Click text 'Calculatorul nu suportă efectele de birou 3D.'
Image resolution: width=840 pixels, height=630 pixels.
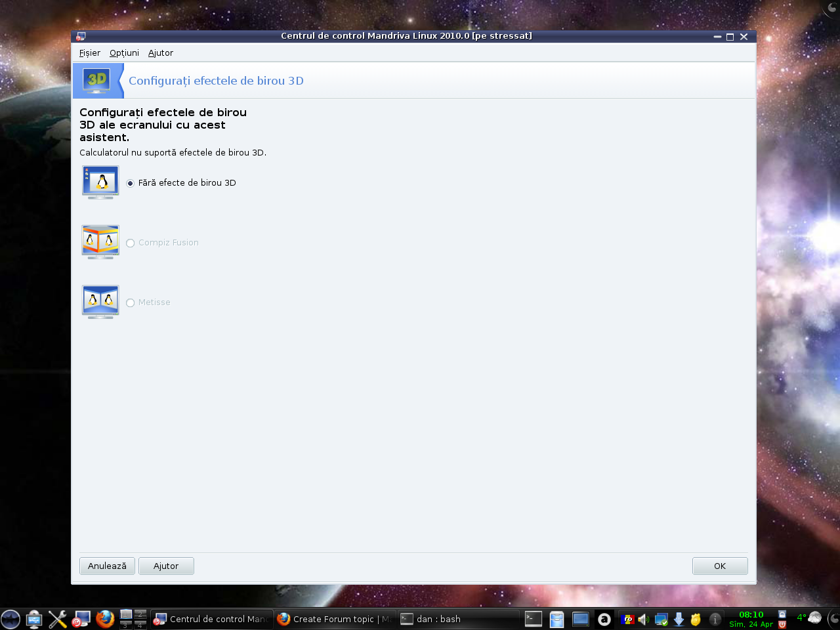pos(173,152)
